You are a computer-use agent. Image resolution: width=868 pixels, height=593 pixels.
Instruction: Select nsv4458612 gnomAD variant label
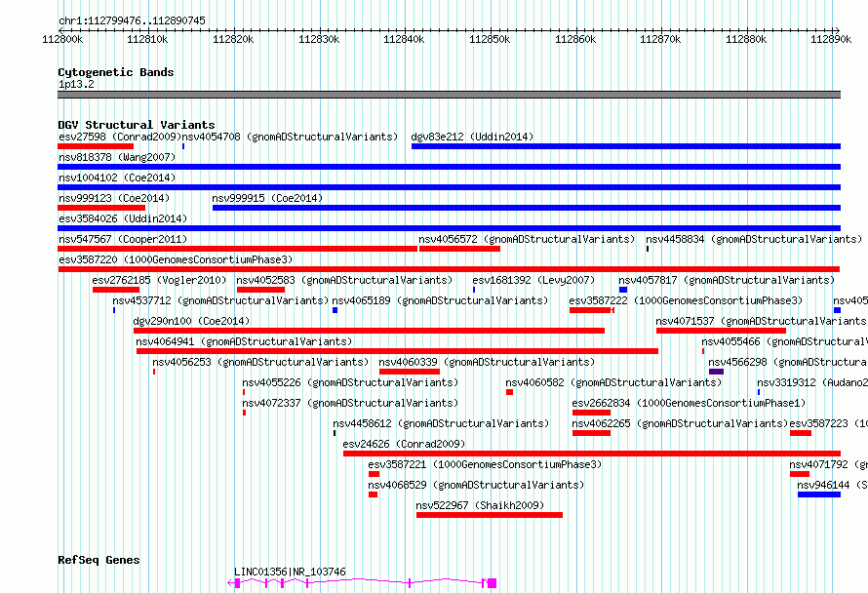pyautogui.click(x=441, y=423)
